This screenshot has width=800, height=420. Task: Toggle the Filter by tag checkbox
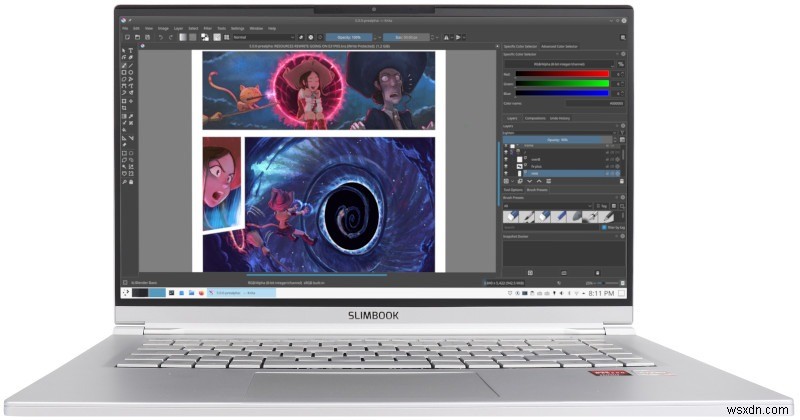pos(604,228)
